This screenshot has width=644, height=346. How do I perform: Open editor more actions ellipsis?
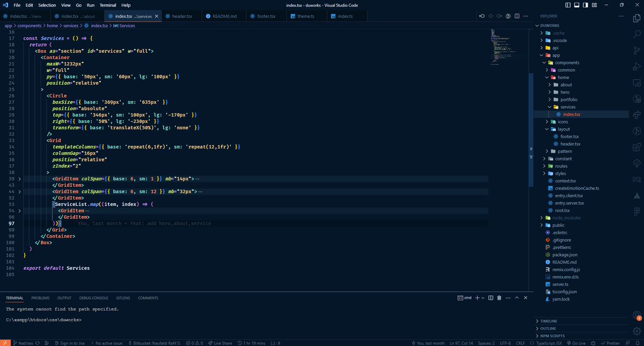pyautogui.click(x=526, y=16)
